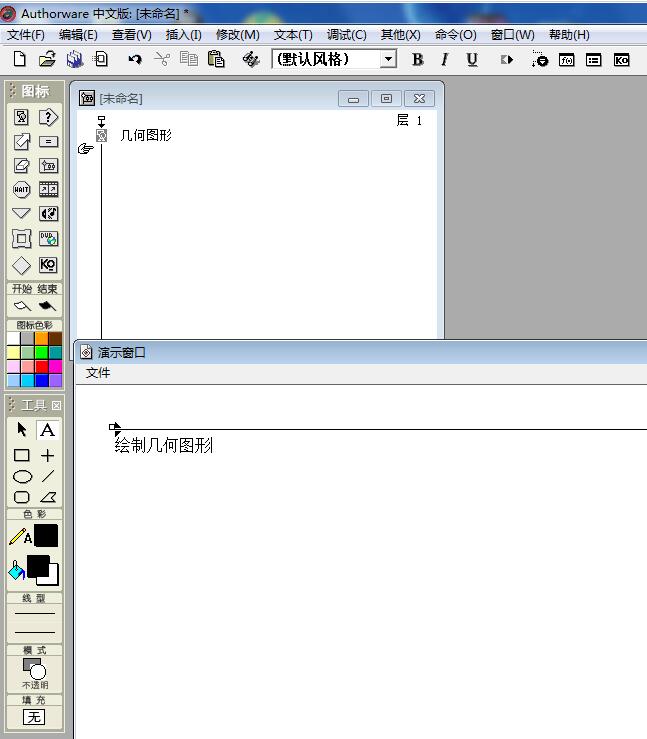Select the Sound icon in palette

tap(48, 213)
